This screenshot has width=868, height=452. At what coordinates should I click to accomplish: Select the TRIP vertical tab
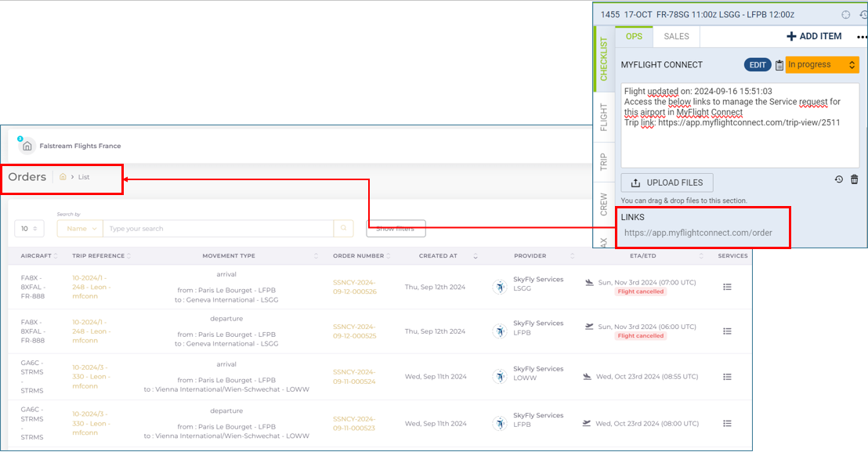tap(603, 162)
